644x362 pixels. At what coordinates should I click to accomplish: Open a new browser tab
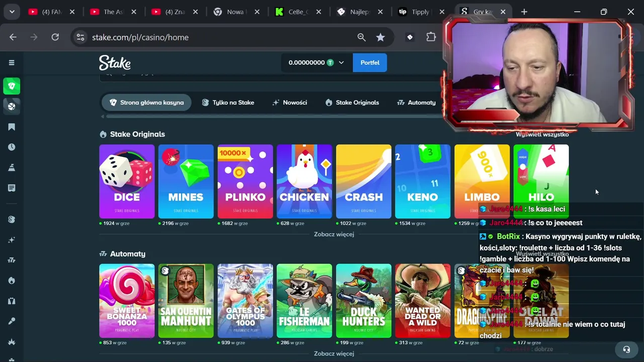pos(524,12)
